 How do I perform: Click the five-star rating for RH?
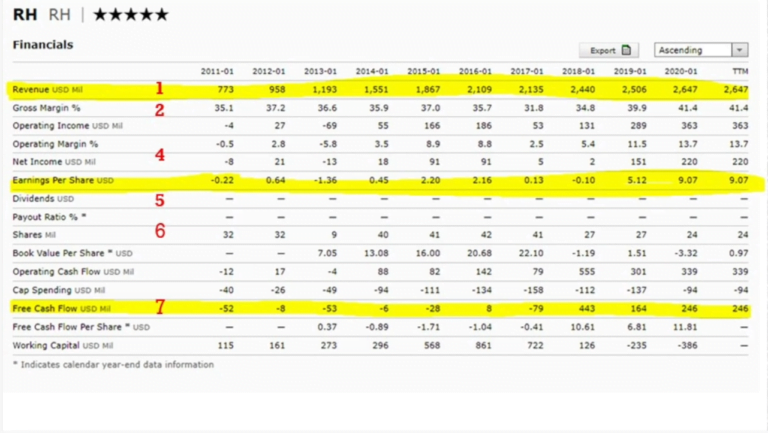click(131, 15)
